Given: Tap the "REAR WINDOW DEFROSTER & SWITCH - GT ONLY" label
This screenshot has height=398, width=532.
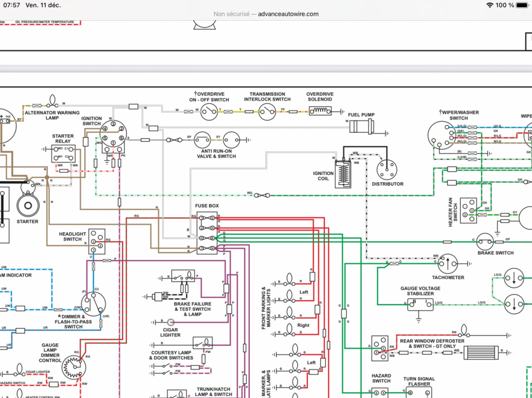Looking at the screenshot, I should (x=432, y=344).
